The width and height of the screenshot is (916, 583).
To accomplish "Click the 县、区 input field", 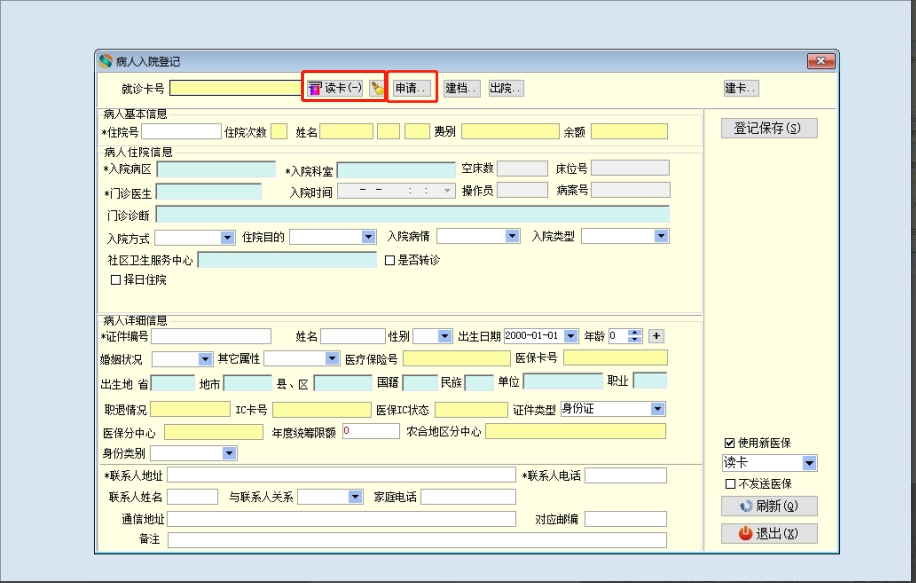I will 343,383.
